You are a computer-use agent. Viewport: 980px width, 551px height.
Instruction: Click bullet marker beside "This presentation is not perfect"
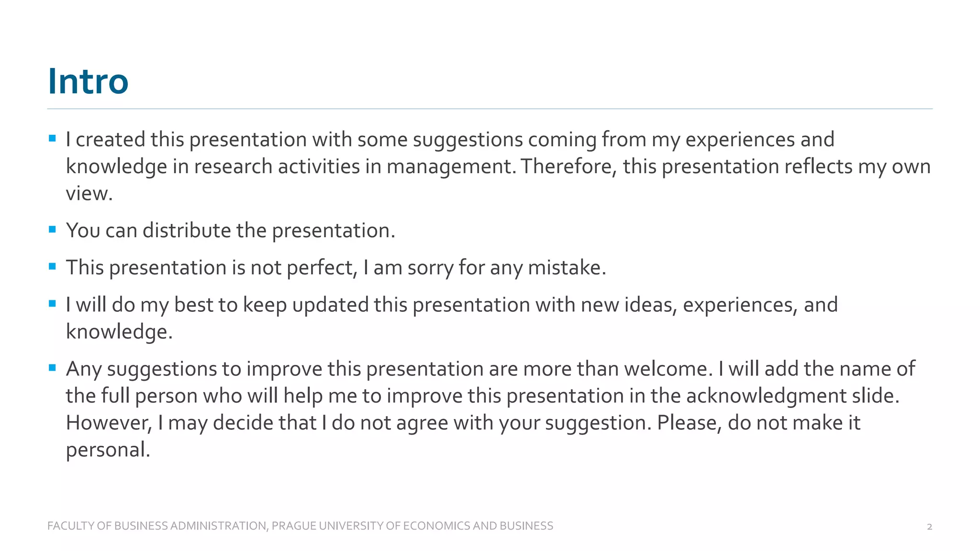53,266
